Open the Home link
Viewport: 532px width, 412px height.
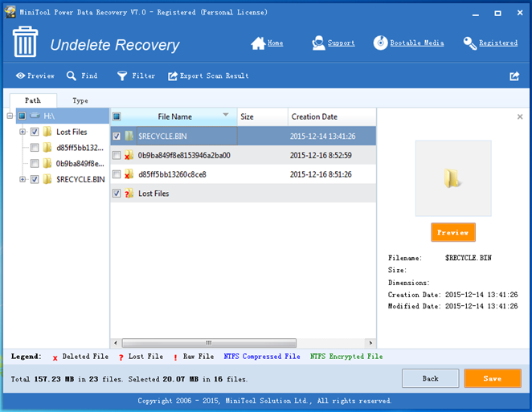(275, 43)
